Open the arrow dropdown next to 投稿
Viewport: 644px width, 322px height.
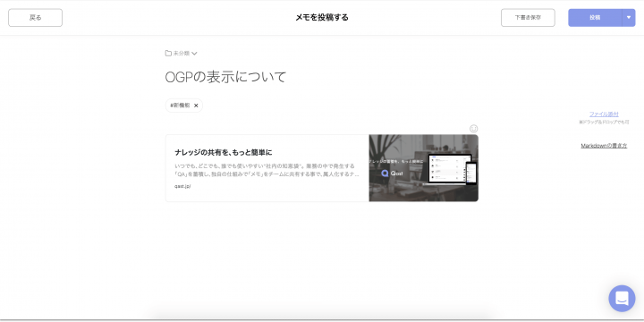629,18
